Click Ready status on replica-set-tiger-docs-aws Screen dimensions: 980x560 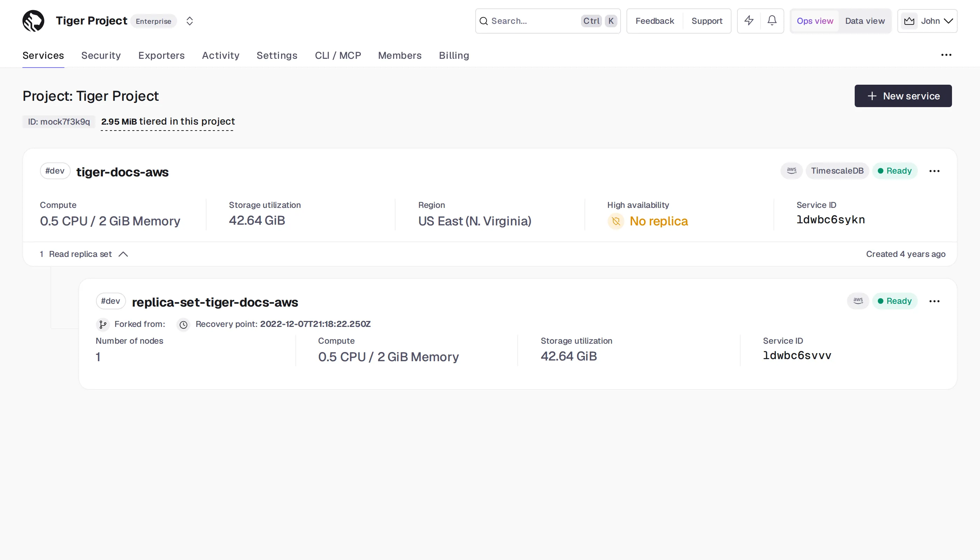pos(895,301)
